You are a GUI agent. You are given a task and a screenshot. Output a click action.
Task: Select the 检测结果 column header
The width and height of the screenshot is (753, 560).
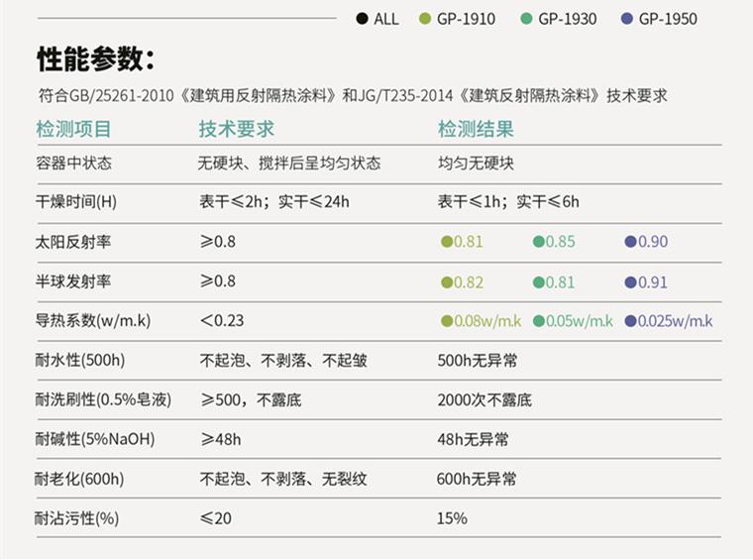[x=476, y=130]
